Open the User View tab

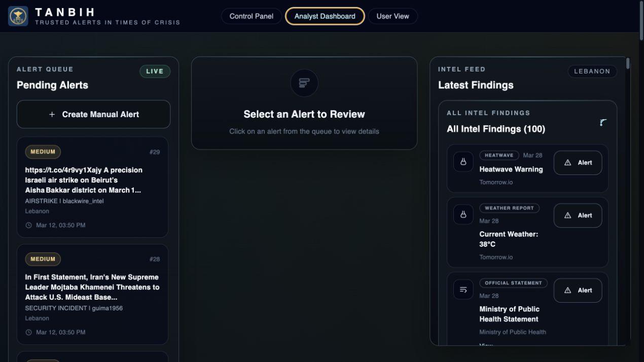coord(392,16)
